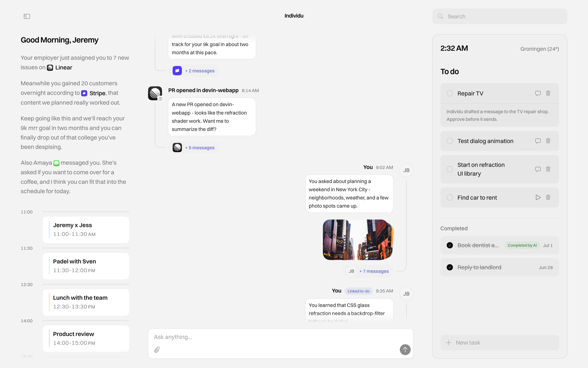Image resolution: width=588 pixels, height=368 pixels.
Task: Open the Lunch with the team event
Action: pos(86,302)
